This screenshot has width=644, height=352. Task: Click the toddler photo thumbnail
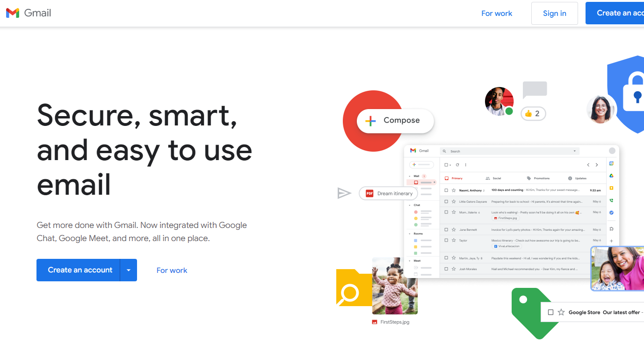pos(395,286)
